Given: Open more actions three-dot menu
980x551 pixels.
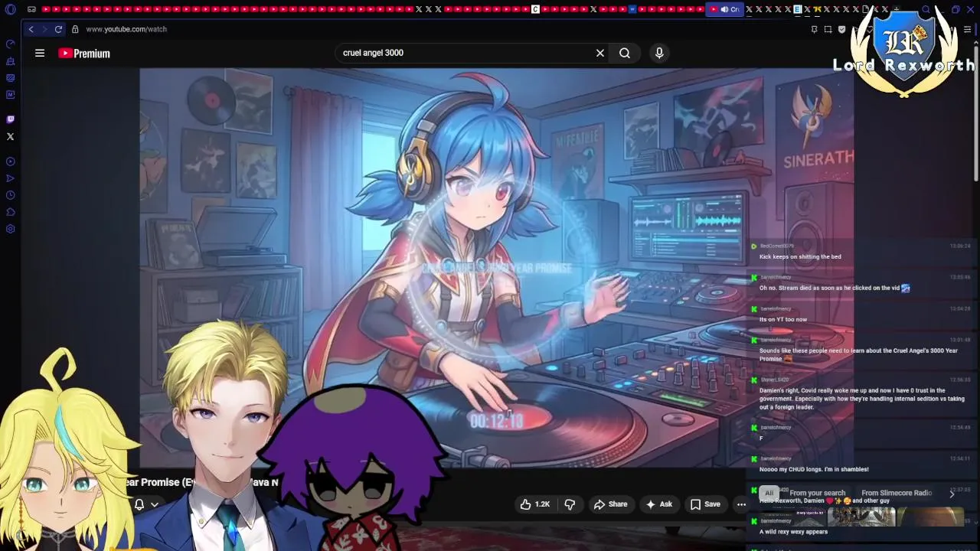Looking at the screenshot, I should [741, 504].
